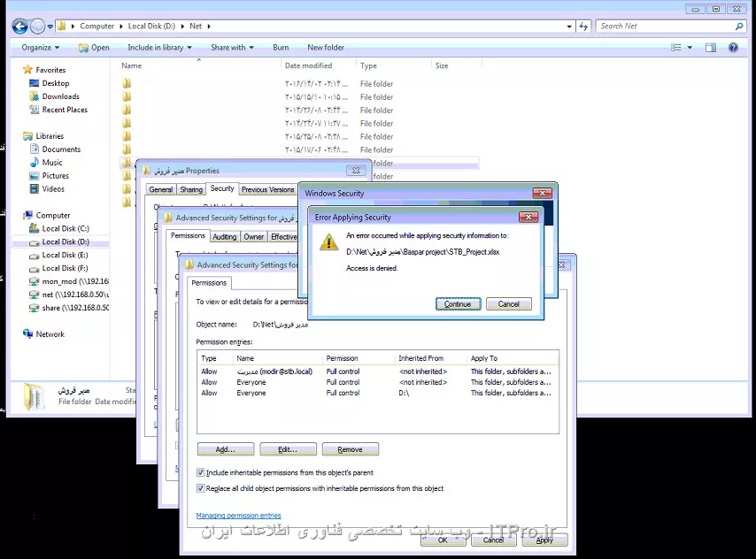The image size is (756, 559).
Task: Switch to Previous Versions tab
Action: (x=267, y=190)
